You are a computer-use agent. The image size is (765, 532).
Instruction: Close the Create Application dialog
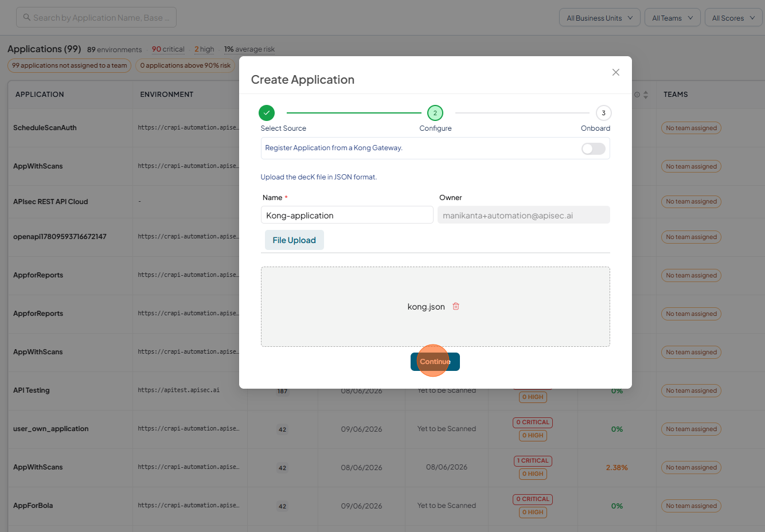tap(616, 72)
